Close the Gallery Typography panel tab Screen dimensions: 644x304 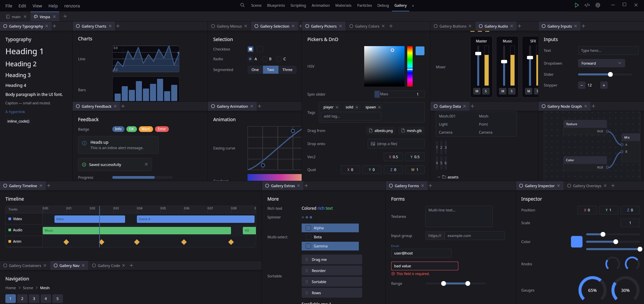pos(46,26)
